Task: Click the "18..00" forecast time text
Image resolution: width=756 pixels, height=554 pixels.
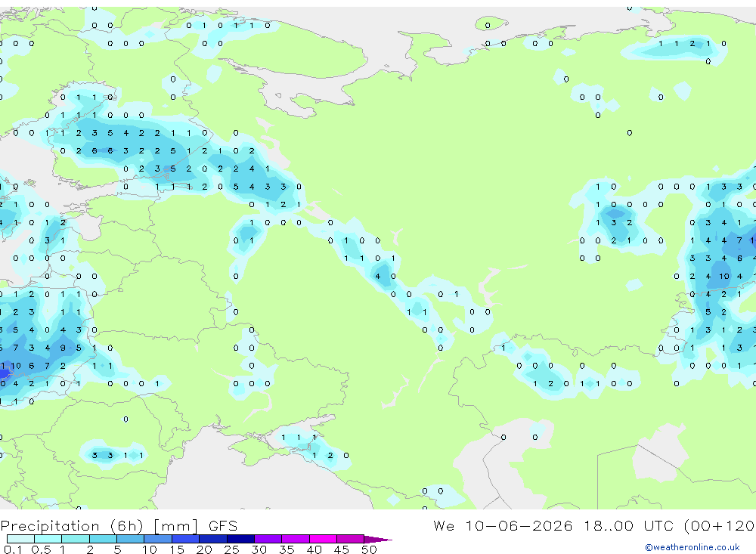Action: [x=609, y=525]
